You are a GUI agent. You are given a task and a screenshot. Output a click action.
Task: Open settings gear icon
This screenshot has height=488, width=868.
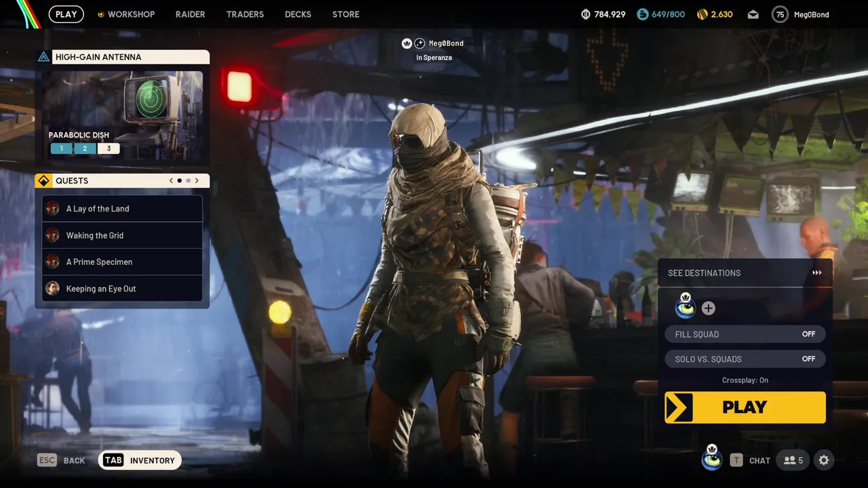click(824, 460)
